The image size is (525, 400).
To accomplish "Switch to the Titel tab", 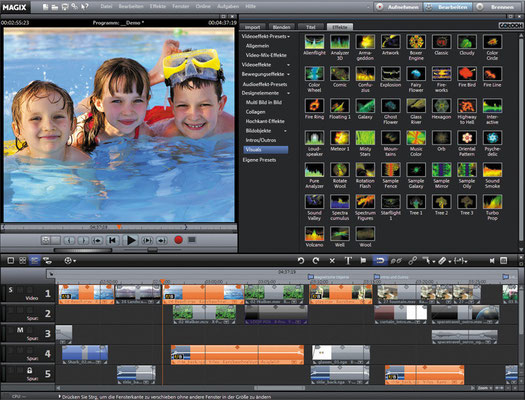I will point(311,27).
